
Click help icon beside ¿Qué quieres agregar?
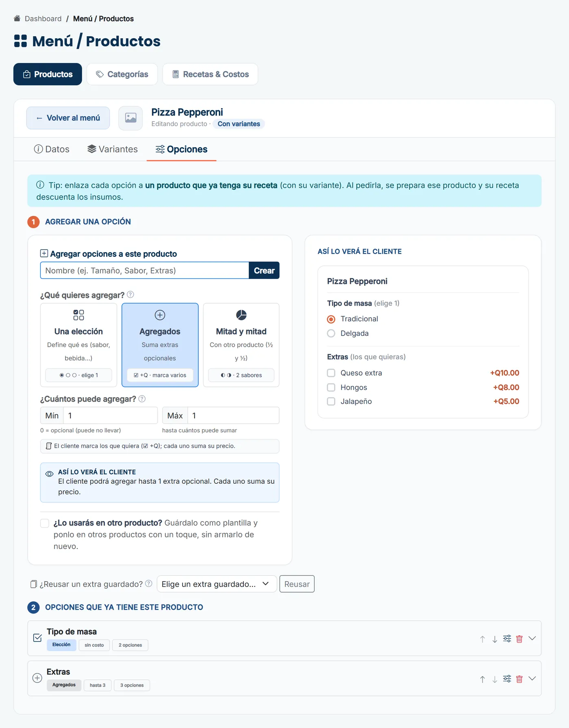130,295
